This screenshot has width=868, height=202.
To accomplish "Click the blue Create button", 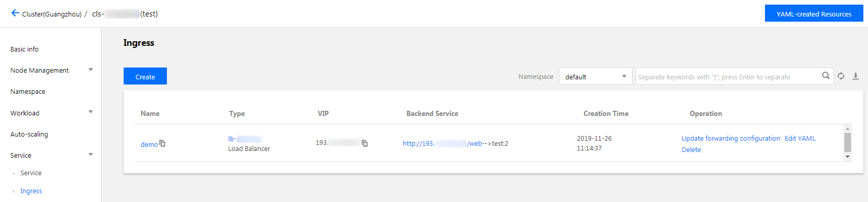I will (x=145, y=76).
